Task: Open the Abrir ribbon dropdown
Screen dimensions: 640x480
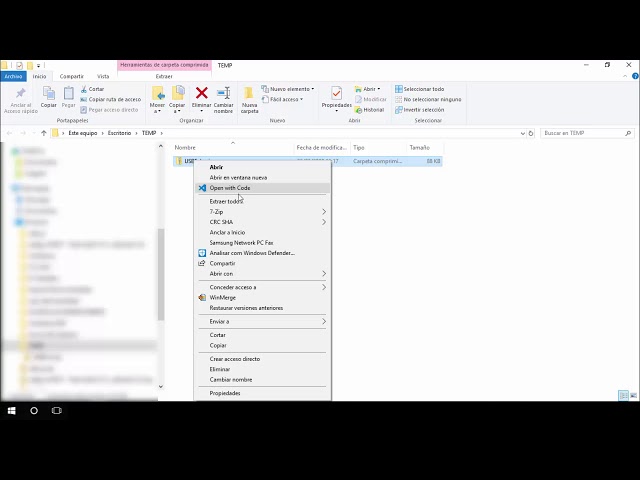Action: click(x=367, y=89)
